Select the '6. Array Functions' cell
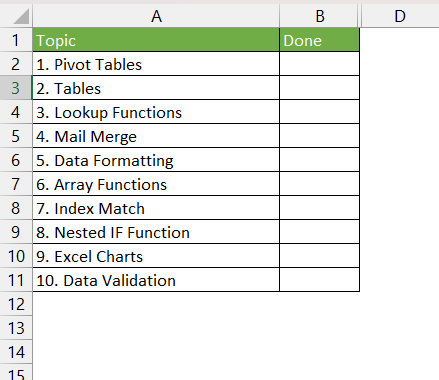 coord(156,184)
